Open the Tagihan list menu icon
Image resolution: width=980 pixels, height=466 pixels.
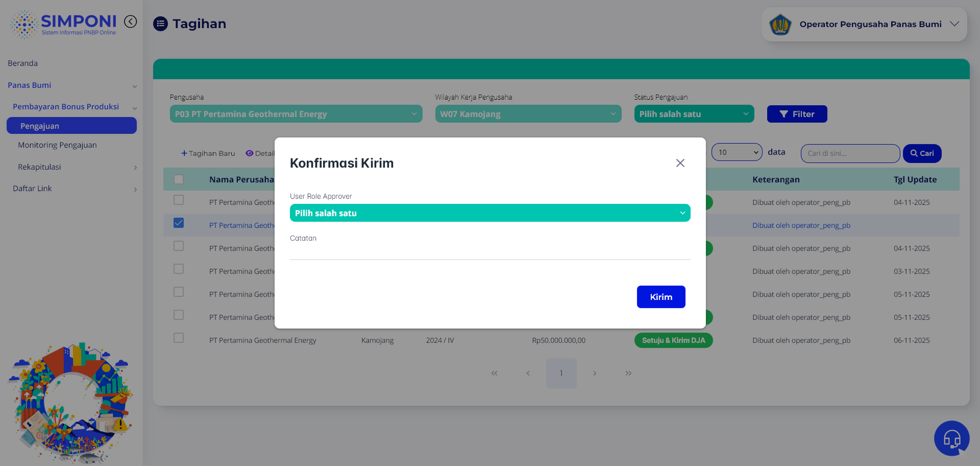pyautogui.click(x=160, y=24)
